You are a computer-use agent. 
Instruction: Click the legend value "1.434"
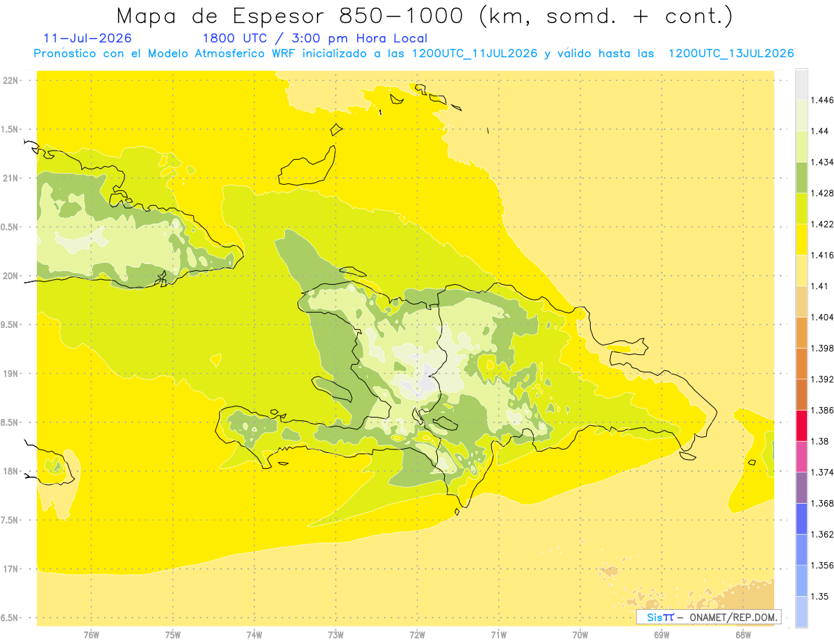pyautogui.click(x=822, y=162)
